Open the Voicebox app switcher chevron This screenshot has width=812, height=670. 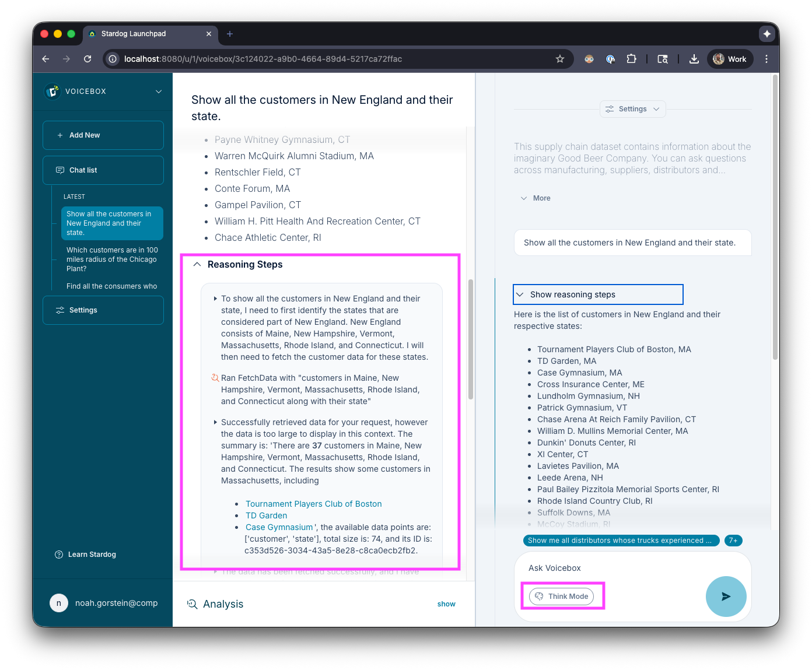pos(159,92)
